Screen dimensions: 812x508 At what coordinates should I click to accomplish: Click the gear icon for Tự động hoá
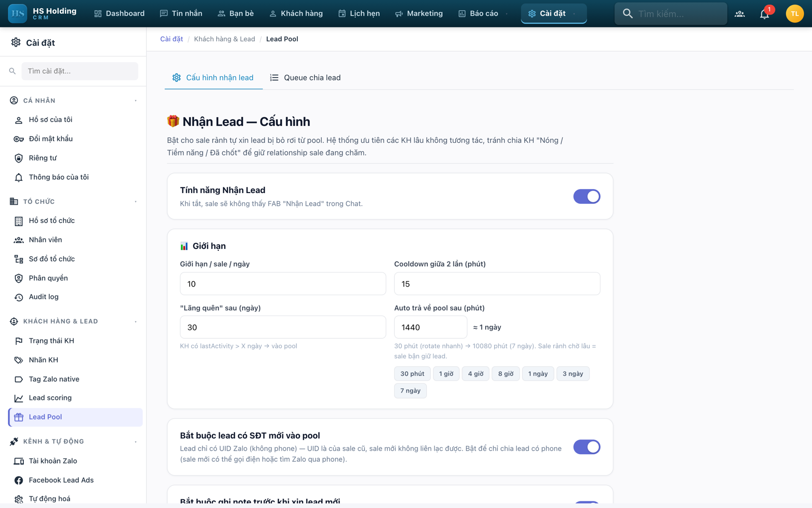[18, 499]
